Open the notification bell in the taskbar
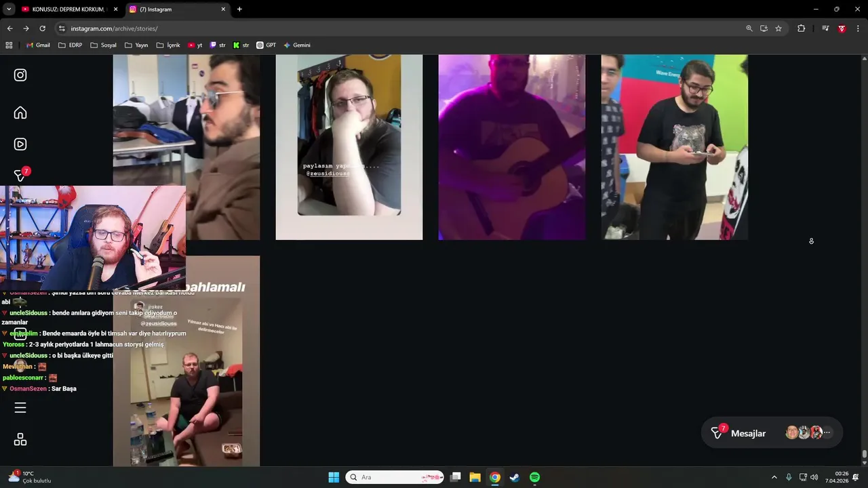This screenshot has height=488, width=868. point(856,477)
